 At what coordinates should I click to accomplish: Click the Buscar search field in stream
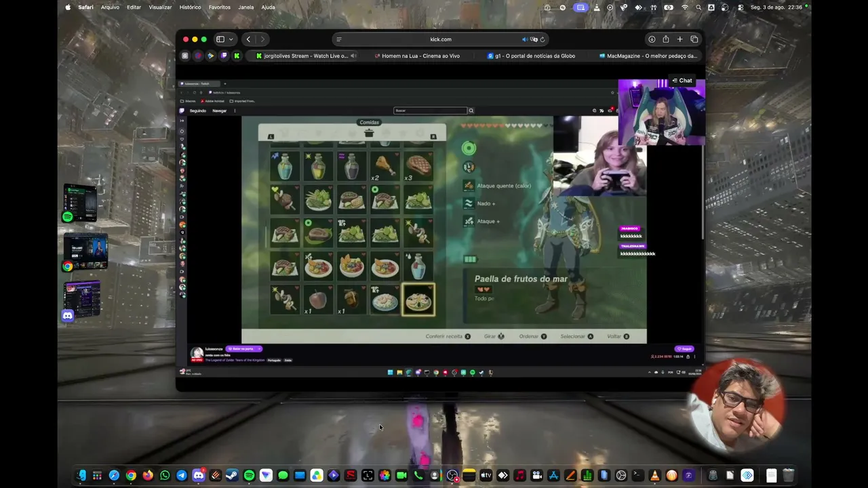coord(431,110)
